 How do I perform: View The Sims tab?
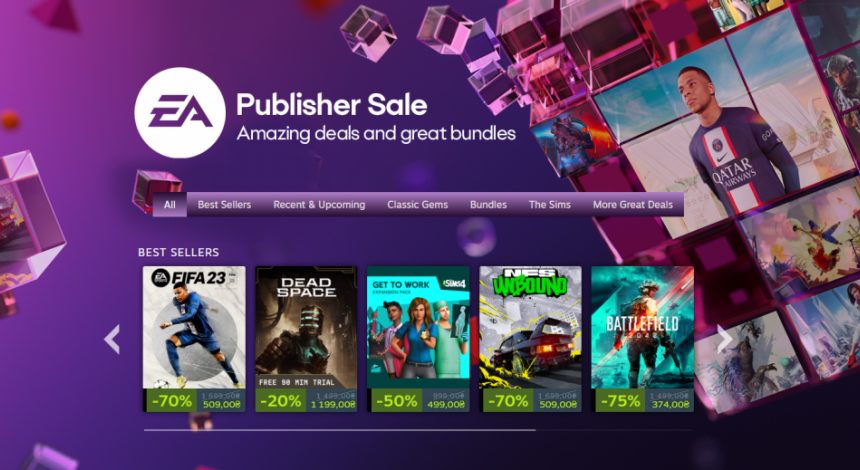point(550,205)
